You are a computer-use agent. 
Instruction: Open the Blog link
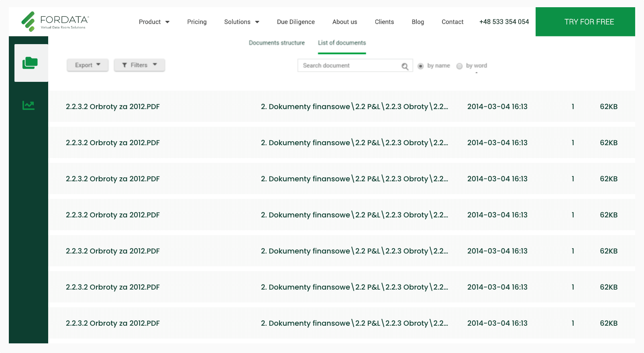pyautogui.click(x=418, y=22)
